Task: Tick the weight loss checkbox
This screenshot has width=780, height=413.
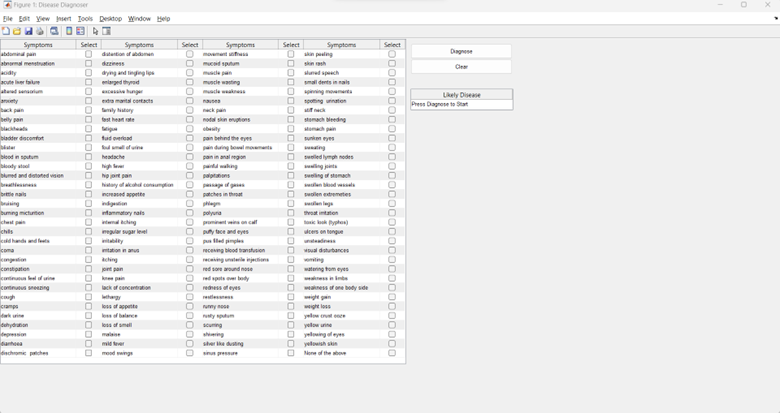Action: 392,307
